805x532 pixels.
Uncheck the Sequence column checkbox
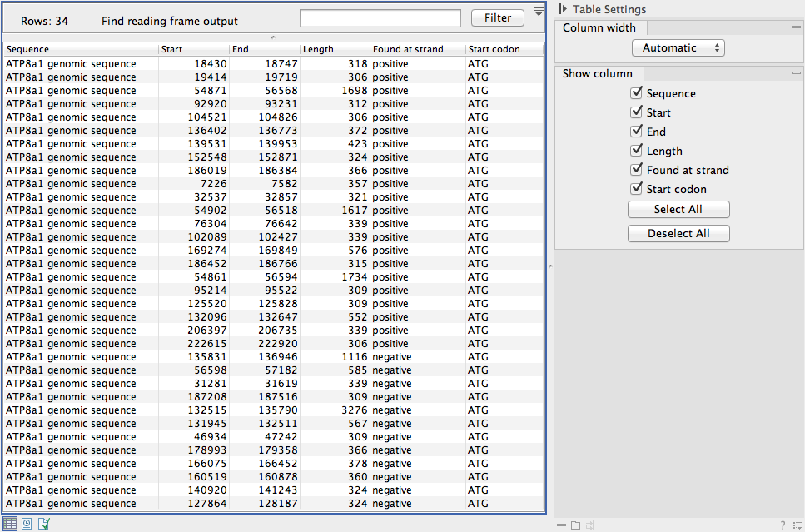click(x=637, y=92)
